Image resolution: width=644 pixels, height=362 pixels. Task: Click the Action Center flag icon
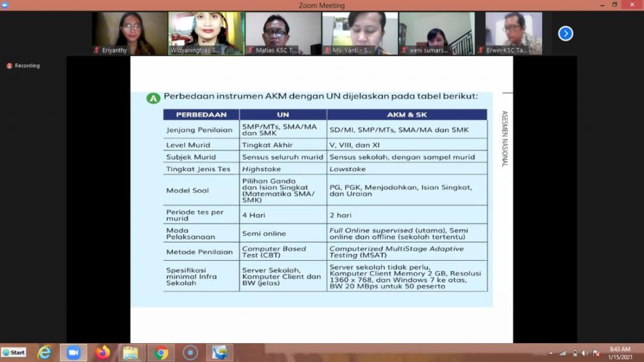(x=596, y=353)
